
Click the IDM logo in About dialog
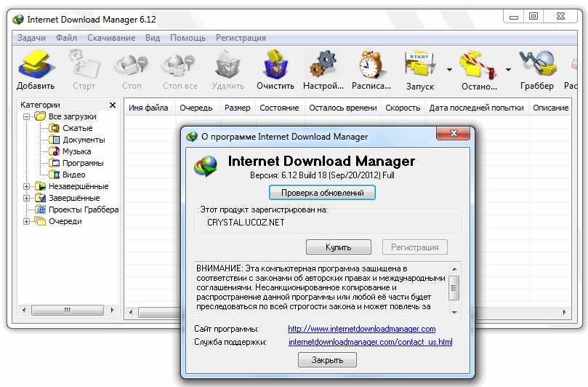click(x=206, y=167)
